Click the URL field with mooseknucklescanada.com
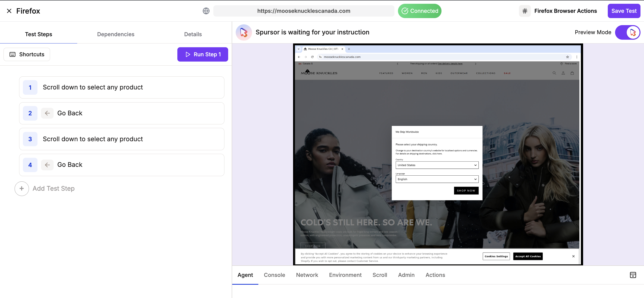This screenshot has height=298, width=644. (x=304, y=11)
